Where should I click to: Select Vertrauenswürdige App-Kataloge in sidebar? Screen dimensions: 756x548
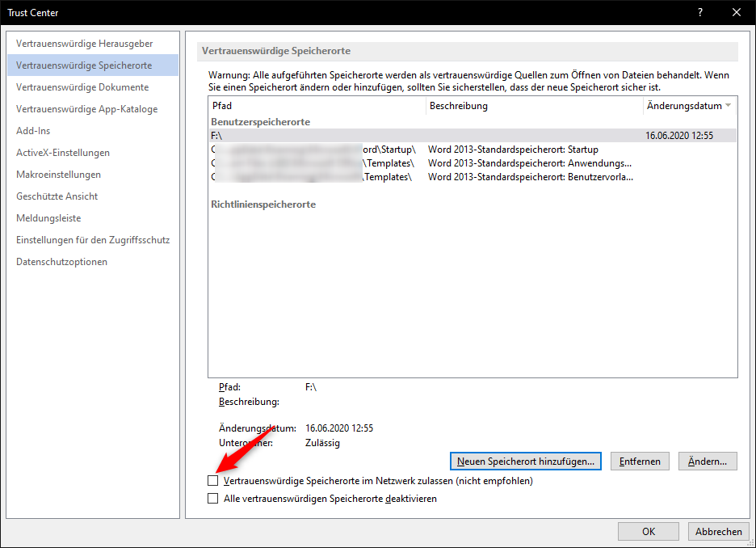tap(86, 109)
